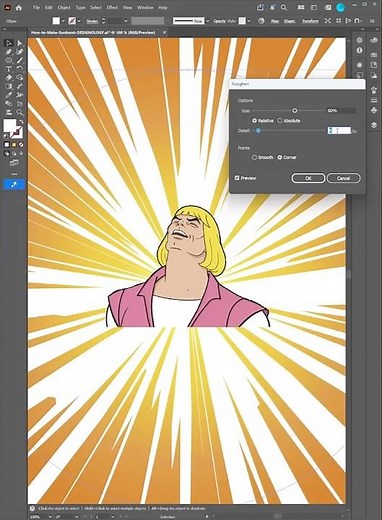Open the Change Screen Mode icon
This screenshot has height=520, width=382.
coord(14,163)
